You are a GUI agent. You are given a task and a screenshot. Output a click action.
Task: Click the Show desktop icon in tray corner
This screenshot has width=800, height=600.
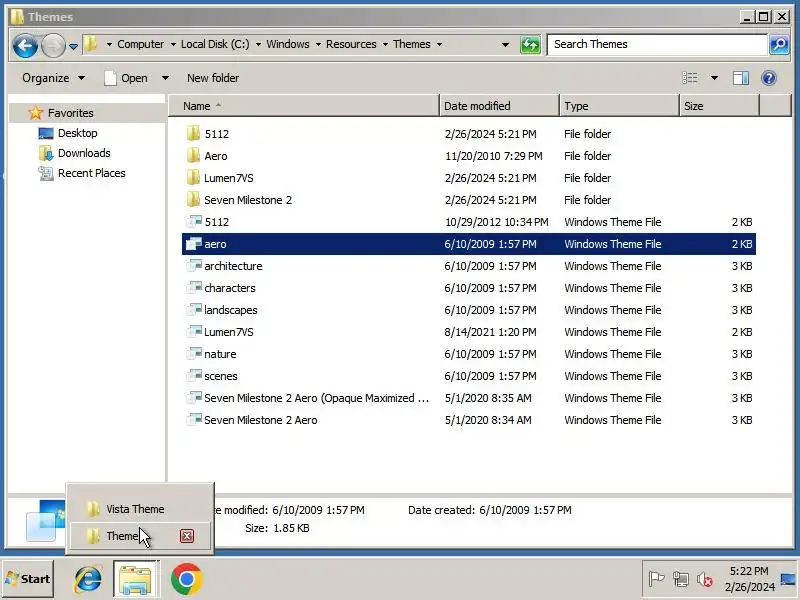point(789,579)
